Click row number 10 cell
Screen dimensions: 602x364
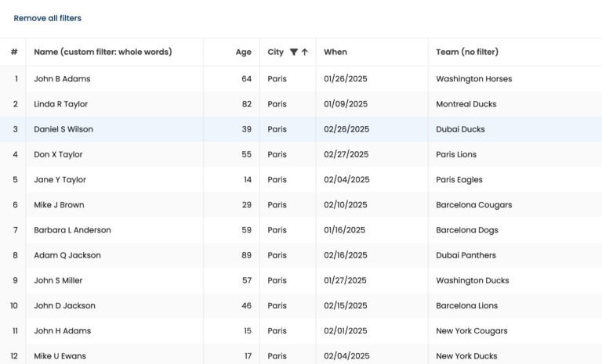point(14,305)
